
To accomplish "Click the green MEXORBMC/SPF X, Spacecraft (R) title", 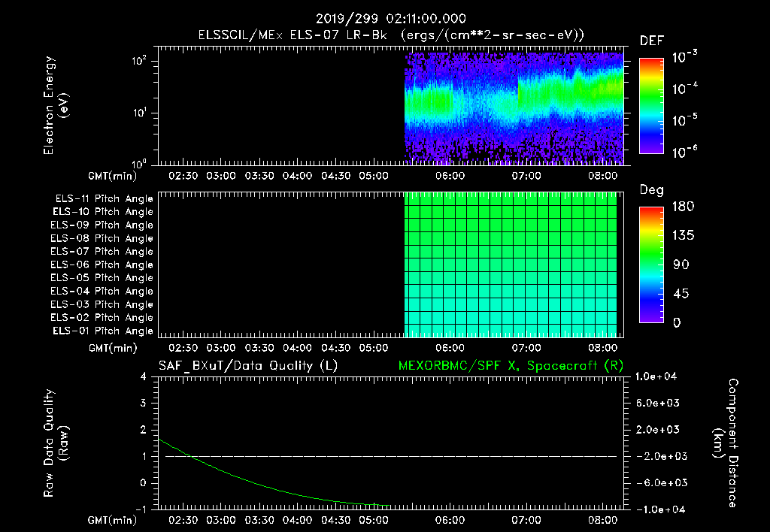I will click(511, 366).
